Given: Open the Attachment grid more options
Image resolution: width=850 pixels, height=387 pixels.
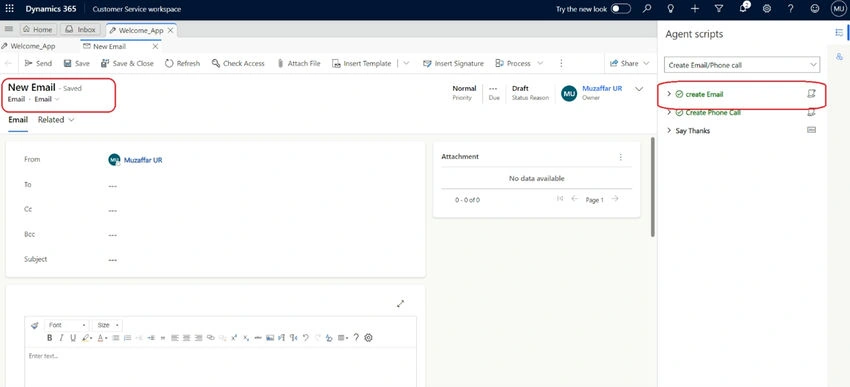Looking at the screenshot, I should [x=621, y=157].
